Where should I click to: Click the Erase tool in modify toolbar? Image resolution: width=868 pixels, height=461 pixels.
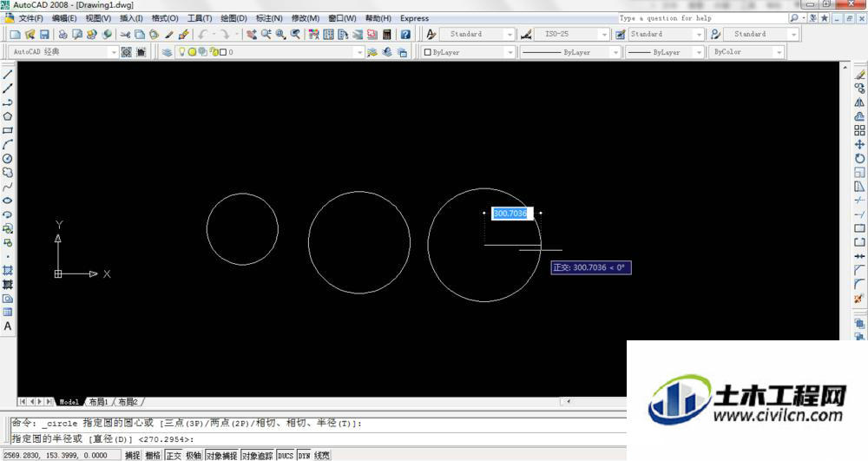pyautogui.click(x=859, y=74)
